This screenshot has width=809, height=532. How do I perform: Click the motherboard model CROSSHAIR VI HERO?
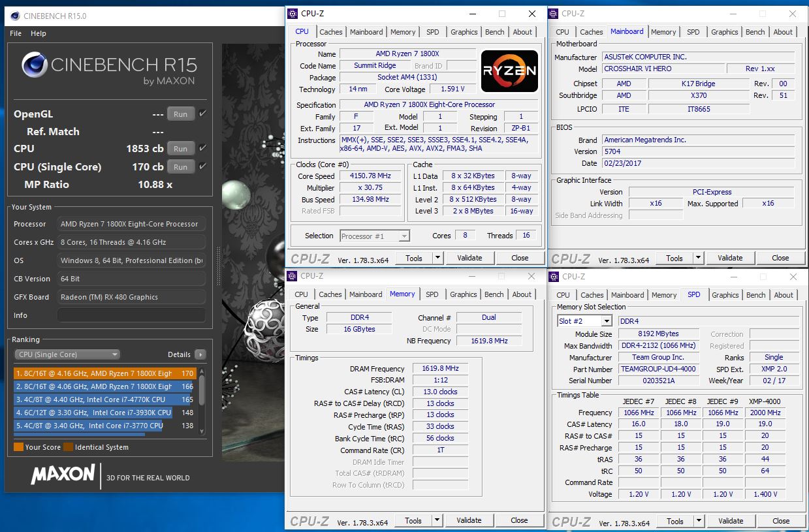(x=663, y=69)
